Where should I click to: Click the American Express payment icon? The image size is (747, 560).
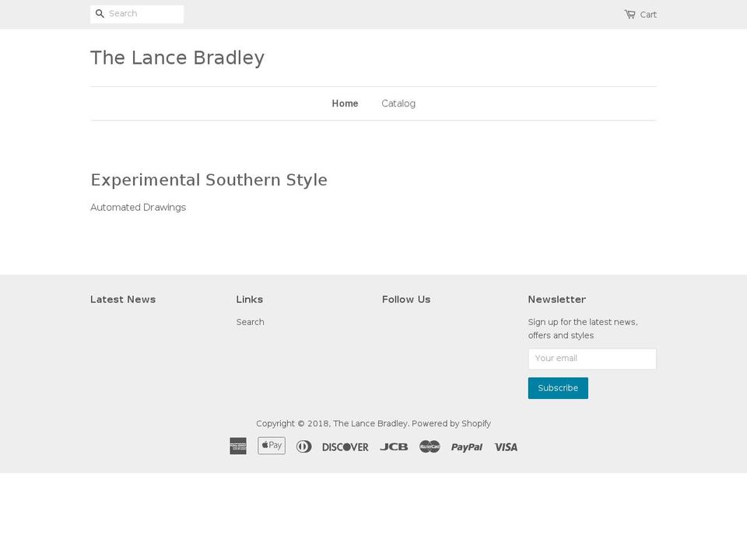coord(238,446)
